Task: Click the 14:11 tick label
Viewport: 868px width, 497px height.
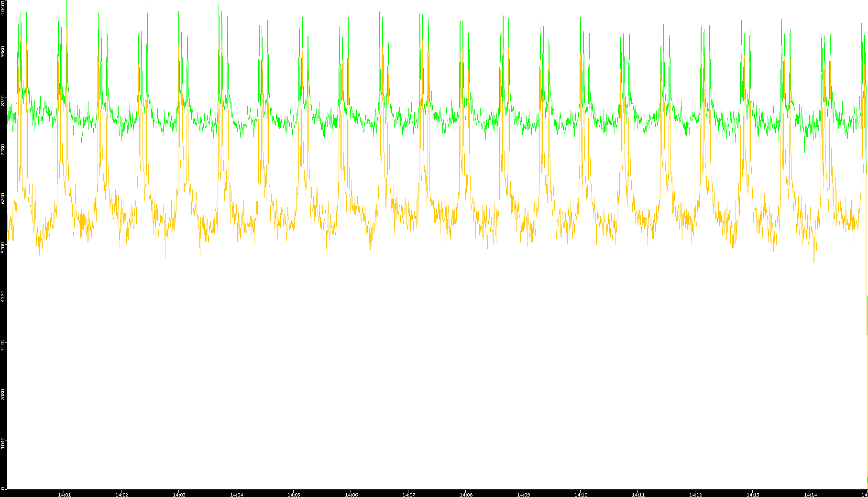Action: click(638, 494)
